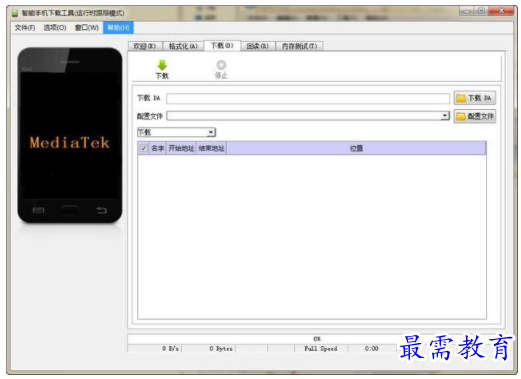Click the 开始地址 column header

pos(181,148)
